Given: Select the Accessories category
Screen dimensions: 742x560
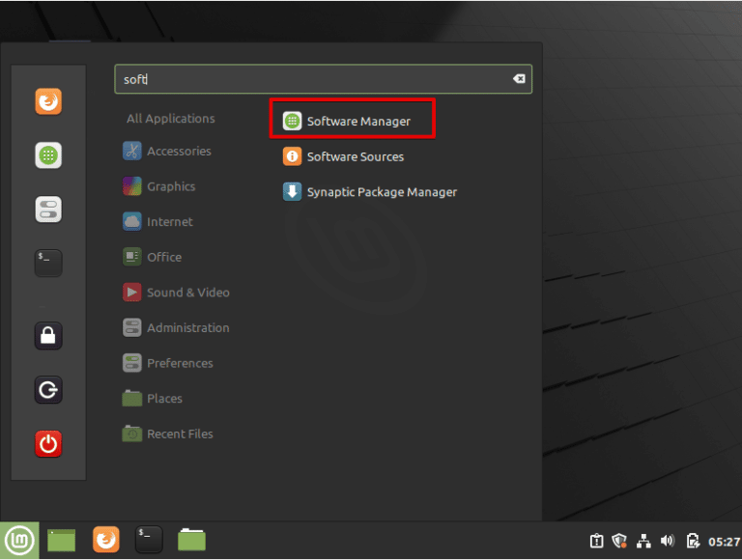Looking at the screenshot, I should (x=178, y=152).
